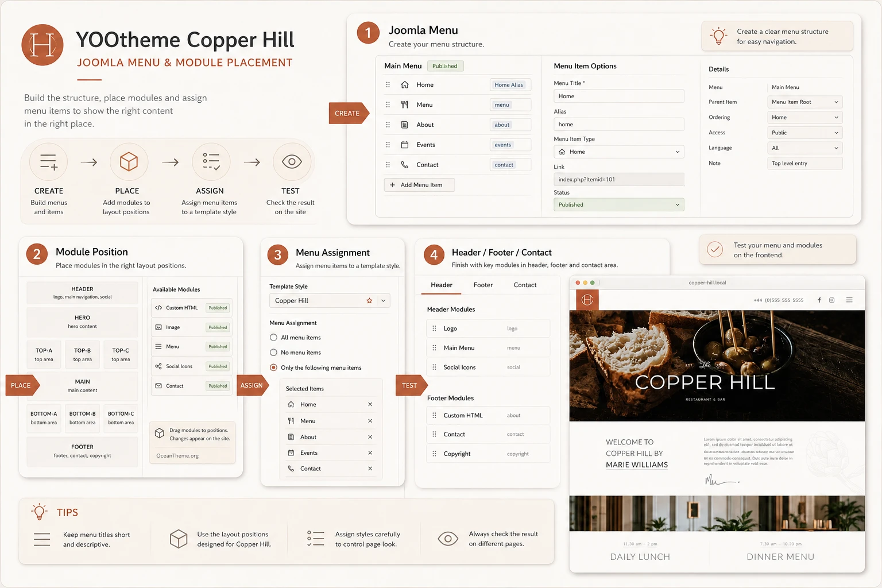This screenshot has width=882, height=588.
Task: Grab the drag handle beside Logo module
Action: [434, 328]
